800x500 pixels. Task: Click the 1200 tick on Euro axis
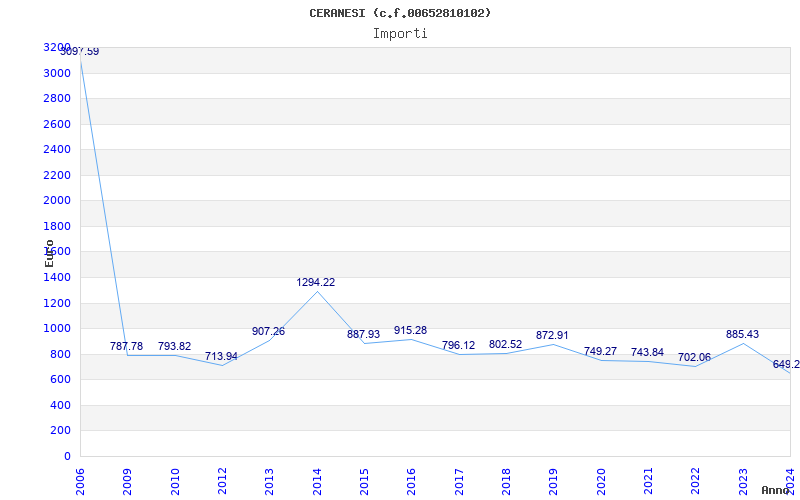pyautogui.click(x=57, y=303)
